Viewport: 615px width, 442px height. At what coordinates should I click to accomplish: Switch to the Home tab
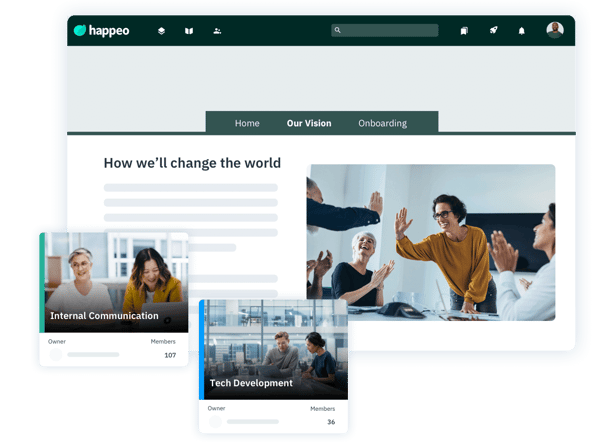coord(247,123)
